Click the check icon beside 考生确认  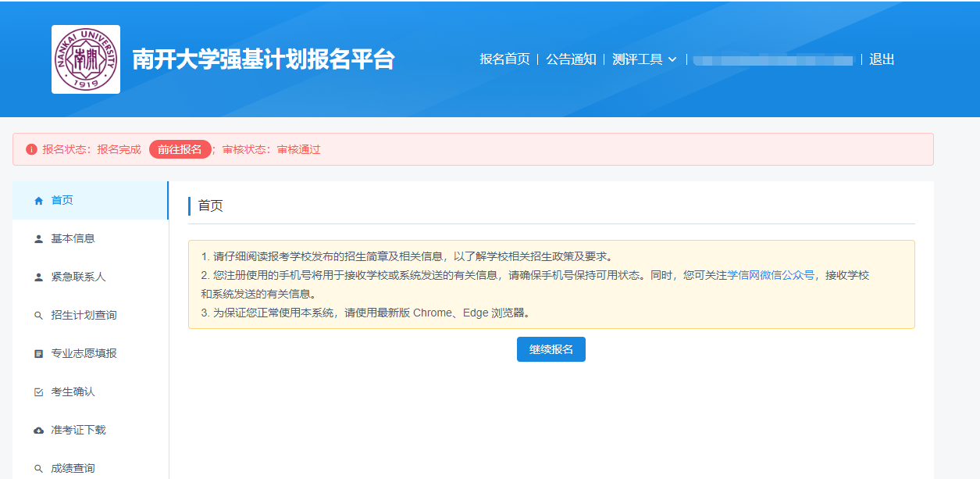point(39,392)
